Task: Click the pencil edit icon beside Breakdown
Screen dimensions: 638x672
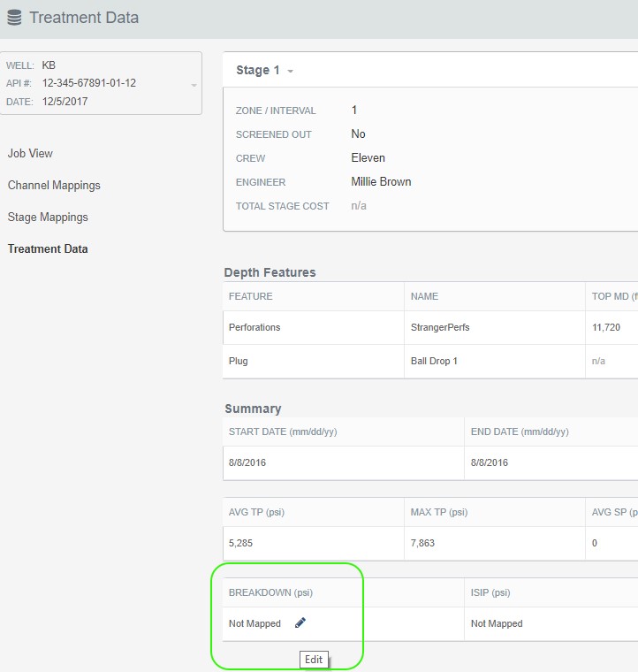Action: [x=300, y=623]
